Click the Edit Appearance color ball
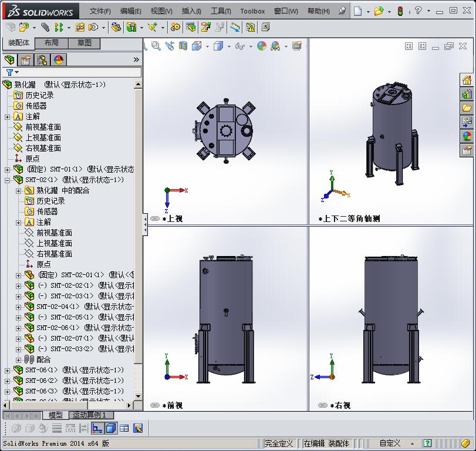Screen dimensions: 476x451 262,46
